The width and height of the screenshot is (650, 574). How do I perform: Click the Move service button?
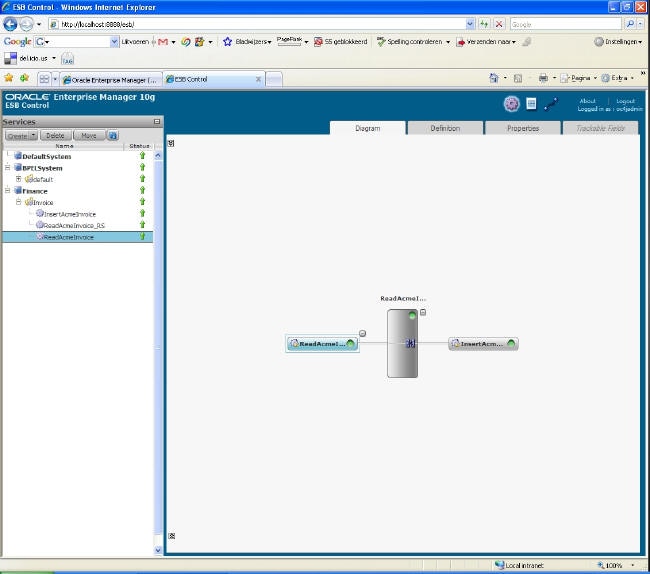(x=89, y=136)
